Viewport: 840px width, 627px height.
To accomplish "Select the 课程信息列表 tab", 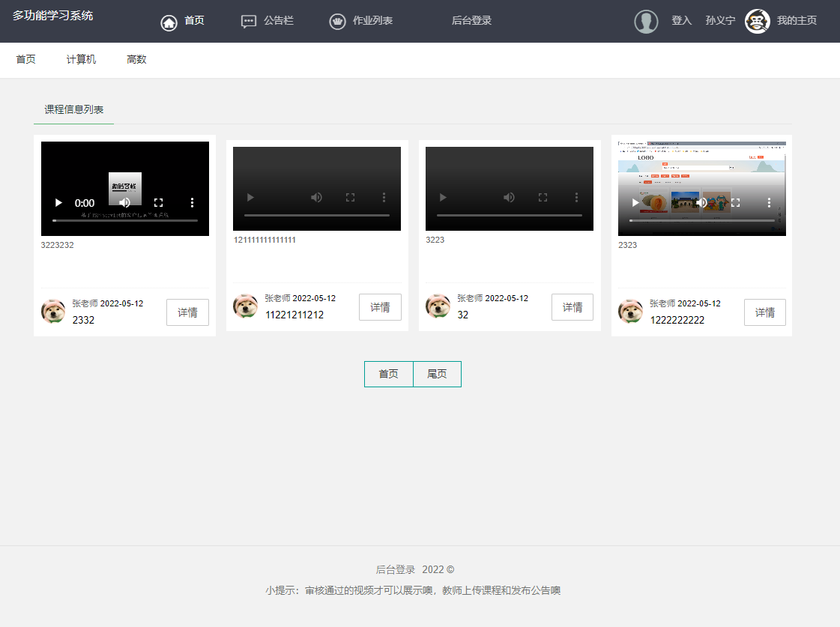I will (x=74, y=110).
